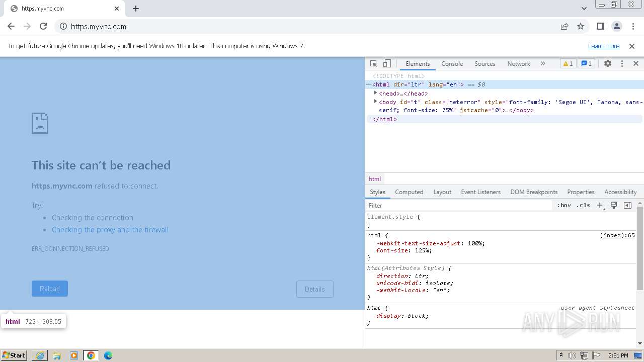This screenshot has width=644, height=362.
Task: Reload the page from the toolbar
Action: tap(43, 27)
